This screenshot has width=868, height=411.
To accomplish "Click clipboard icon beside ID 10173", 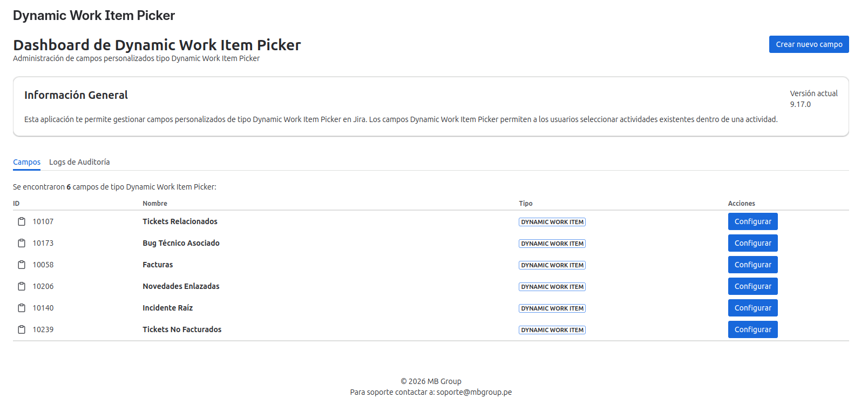I will [22, 243].
